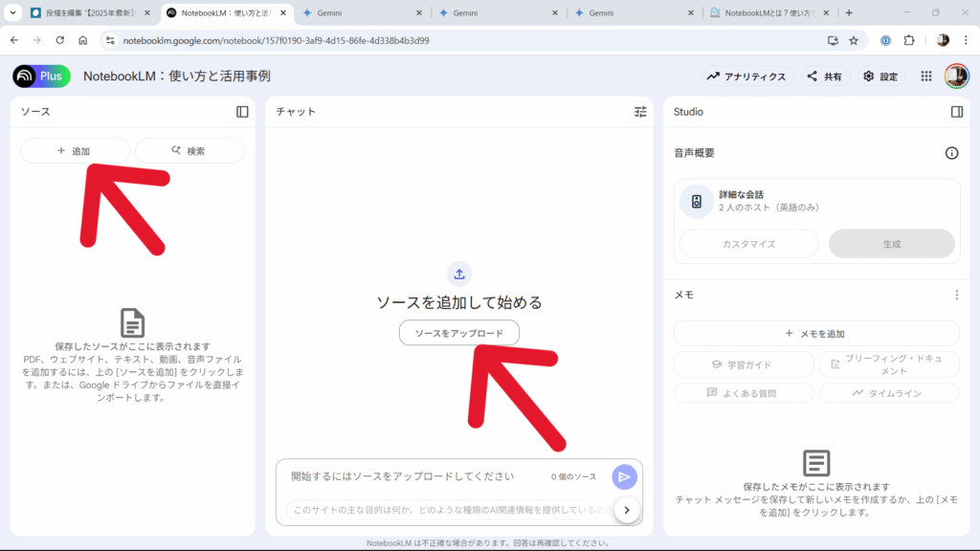Switch to the 投稿を編集 tab

90,12
